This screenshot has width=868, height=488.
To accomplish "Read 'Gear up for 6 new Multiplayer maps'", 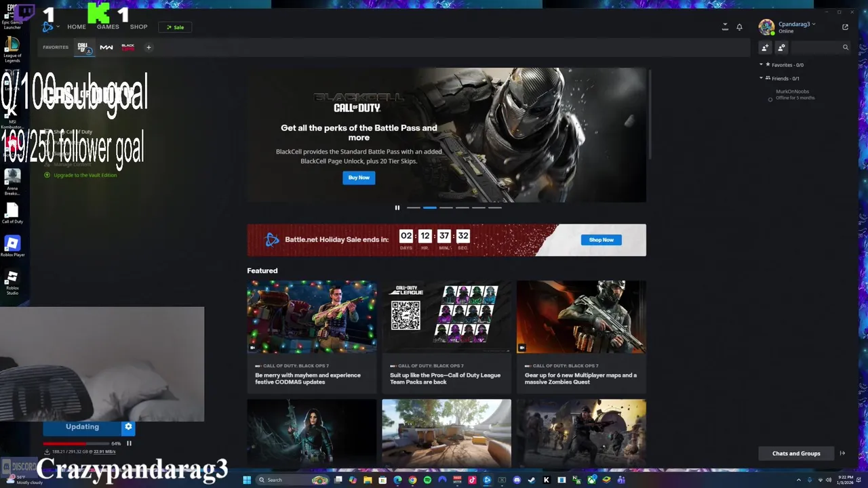I will click(x=580, y=378).
